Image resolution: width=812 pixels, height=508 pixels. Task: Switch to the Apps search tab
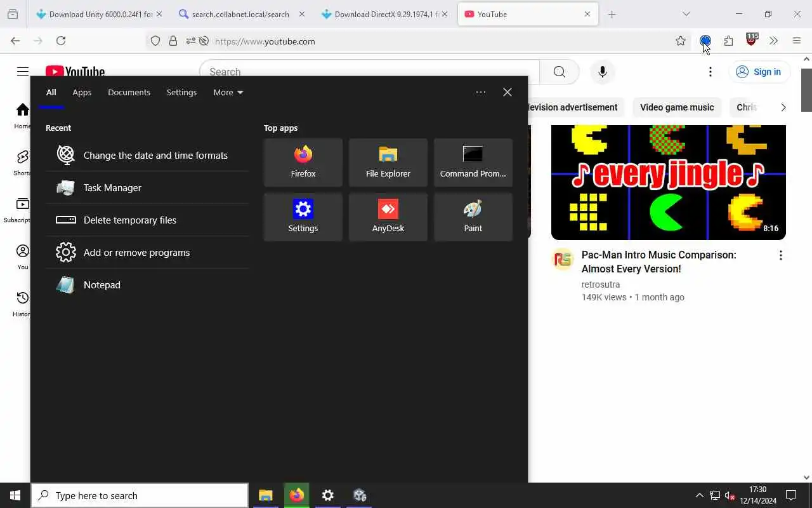pos(82,92)
